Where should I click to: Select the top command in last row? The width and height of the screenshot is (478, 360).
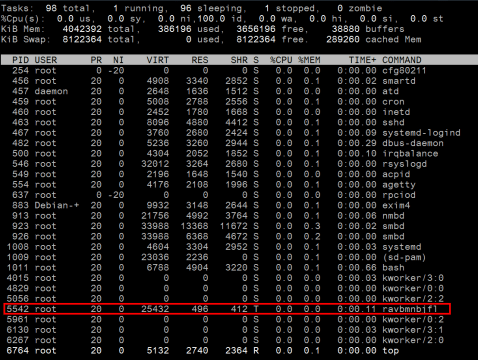click(x=390, y=351)
